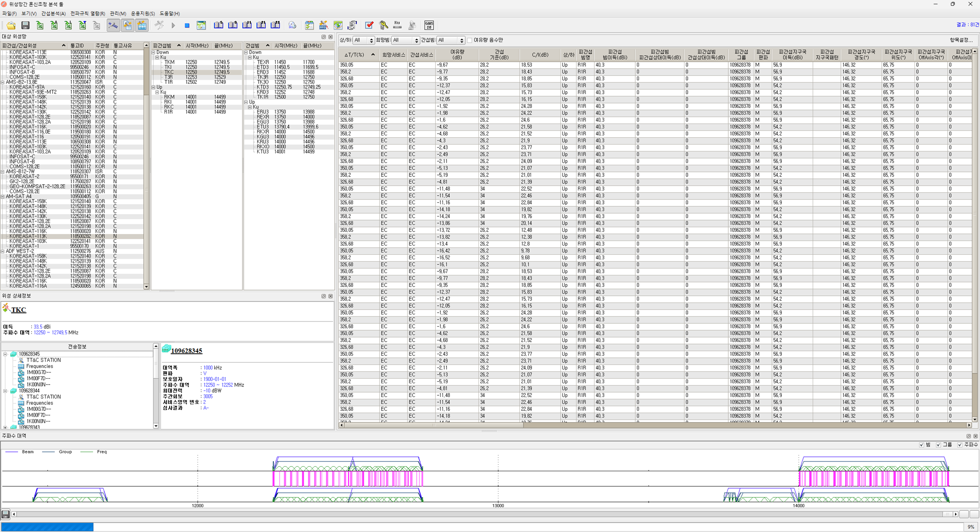Click the 항목설정 button
The image size is (980, 532).
[x=961, y=40]
